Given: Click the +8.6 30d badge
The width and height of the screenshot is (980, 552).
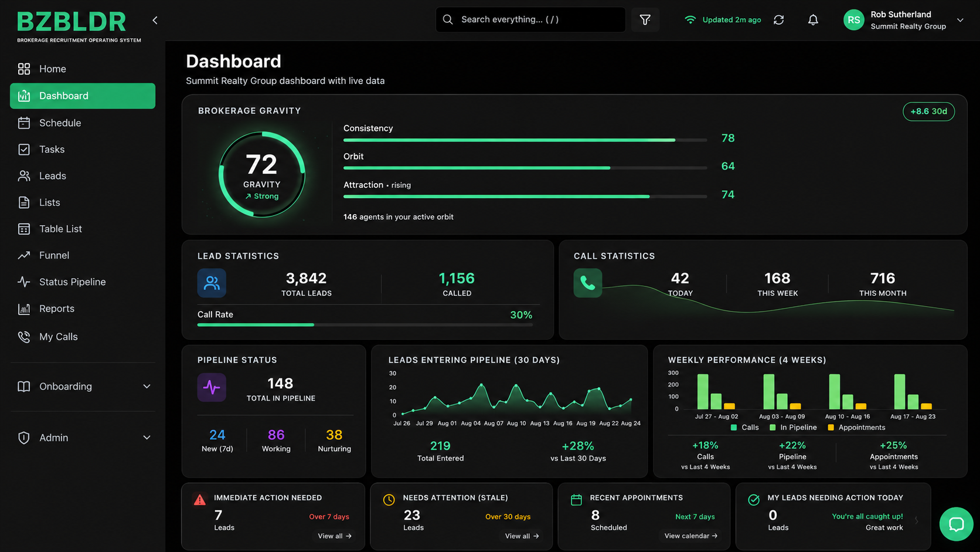Looking at the screenshot, I should tap(928, 111).
